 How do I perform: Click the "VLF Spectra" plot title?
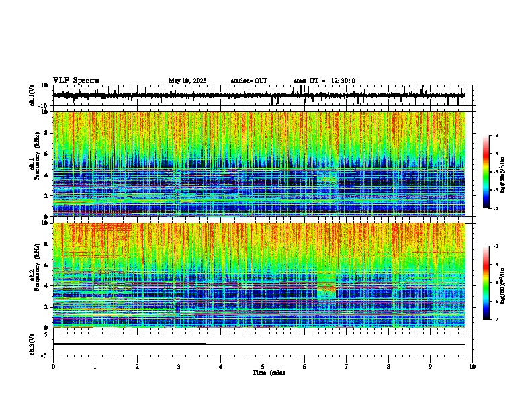pos(76,81)
